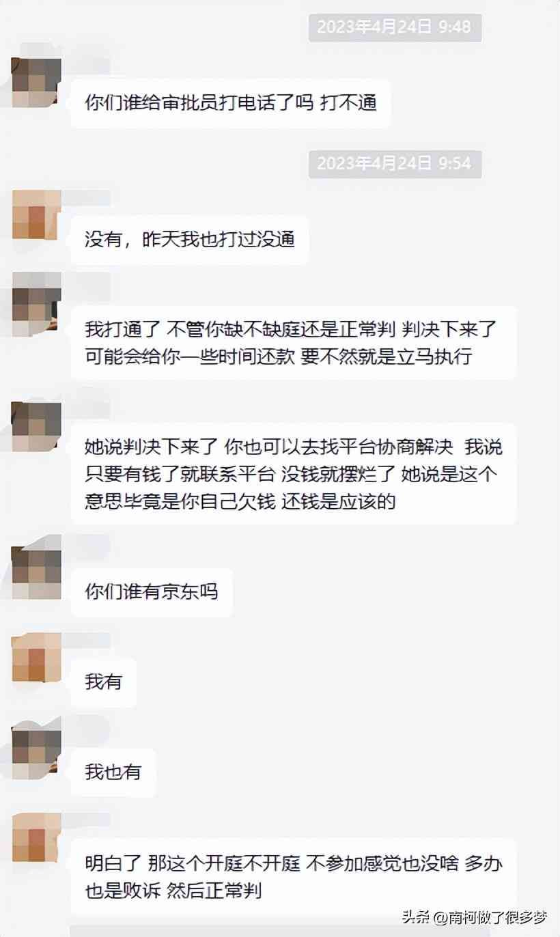Select the message starting with '明白了'

294,876
